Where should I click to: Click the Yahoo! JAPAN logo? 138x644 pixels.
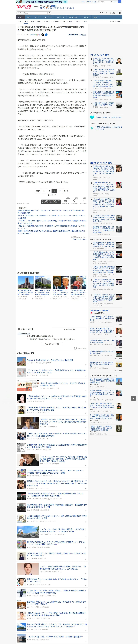(24, 7)
